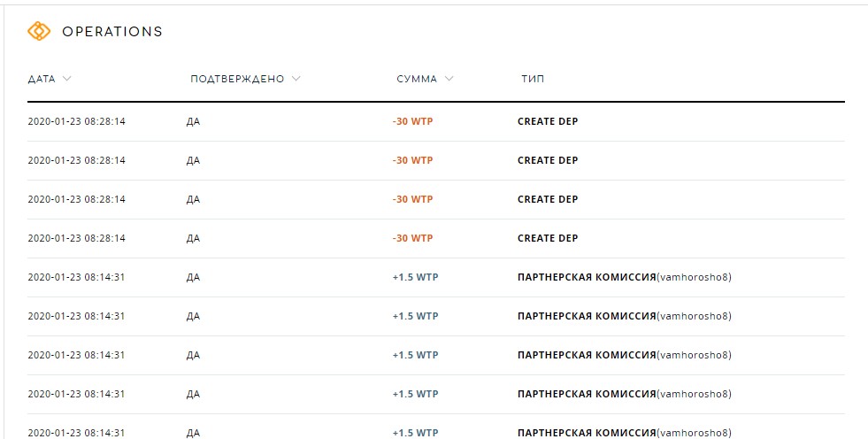Click the second CREATE DEP row's -30 WTP

point(412,160)
